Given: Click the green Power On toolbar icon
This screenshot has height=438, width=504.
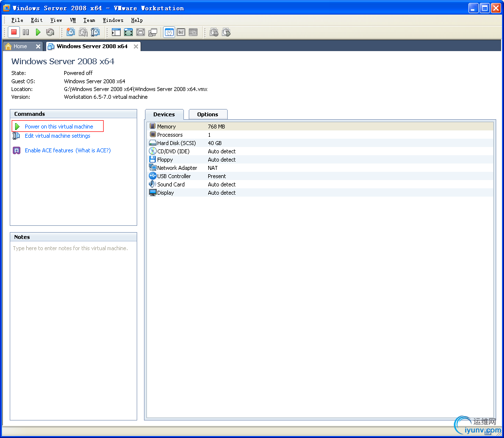Looking at the screenshot, I should coord(38,32).
